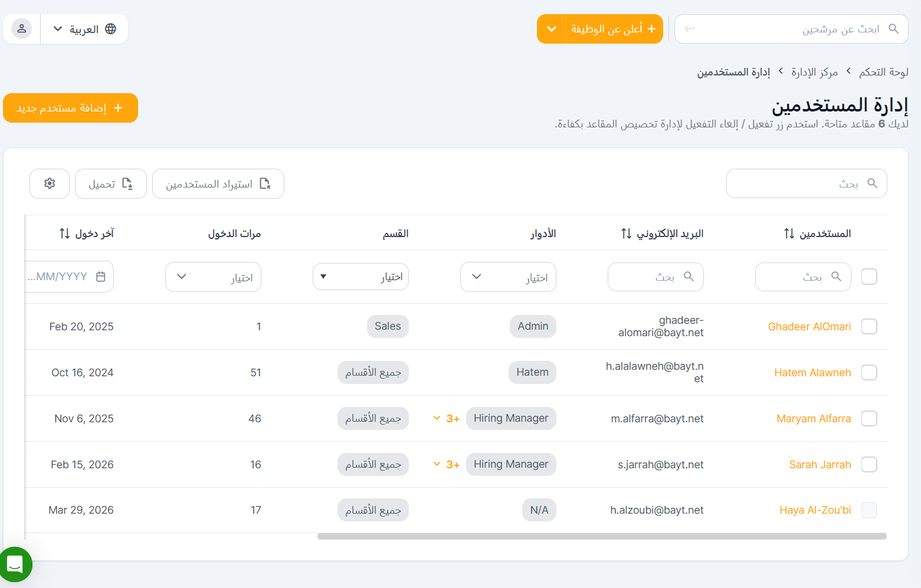Tick the checkbox for Maryam Alfarra
This screenshot has width=921, height=588.
tap(868, 418)
